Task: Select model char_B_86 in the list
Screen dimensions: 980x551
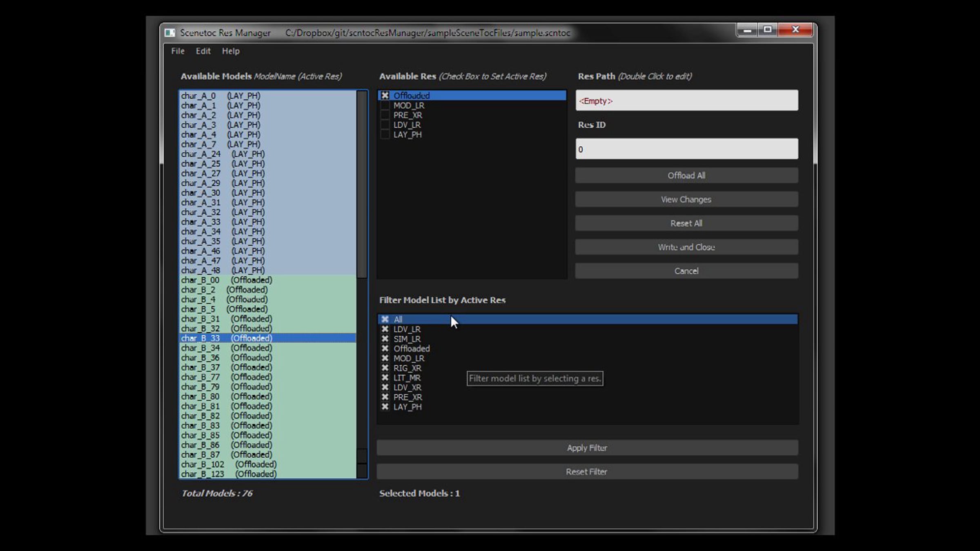Action: coord(267,445)
